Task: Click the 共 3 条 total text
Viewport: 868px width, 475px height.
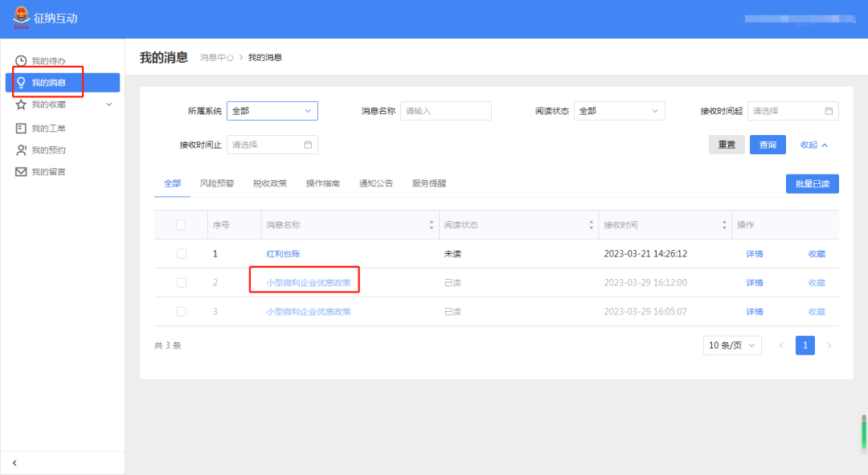Action: click(168, 346)
